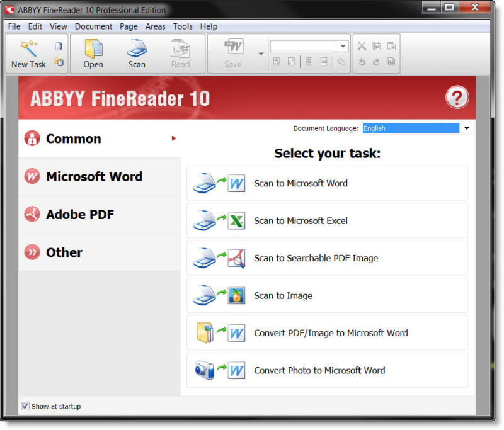Click the new document icon beside New Task
Image resolution: width=504 pixels, height=430 pixels.
[x=59, y=46]
